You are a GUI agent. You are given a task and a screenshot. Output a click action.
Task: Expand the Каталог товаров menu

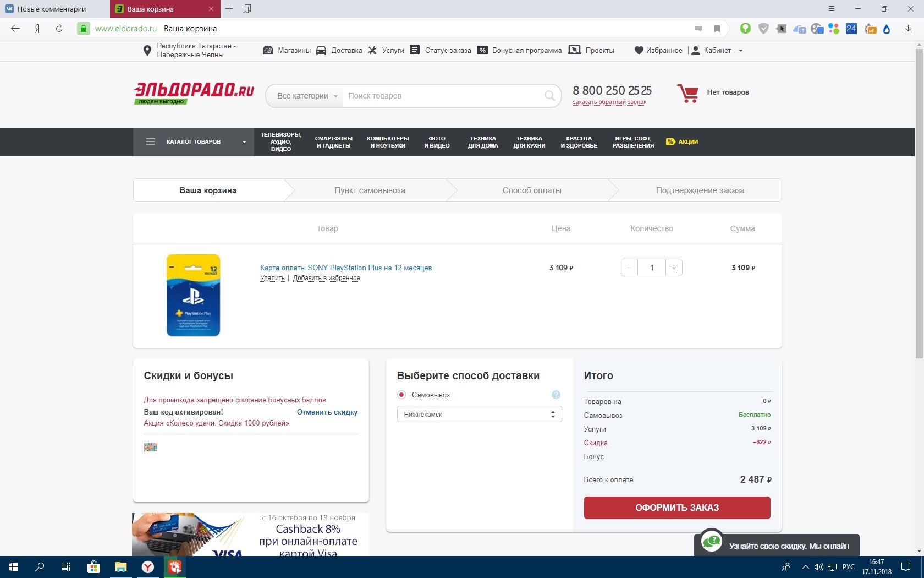194,142
